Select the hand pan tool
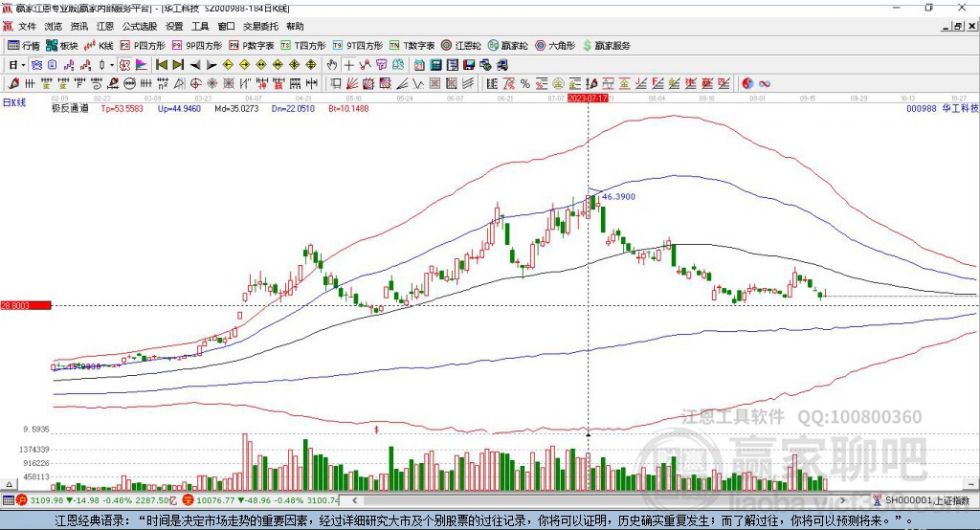This screenshot has height=530, width=980. point(332,65)
